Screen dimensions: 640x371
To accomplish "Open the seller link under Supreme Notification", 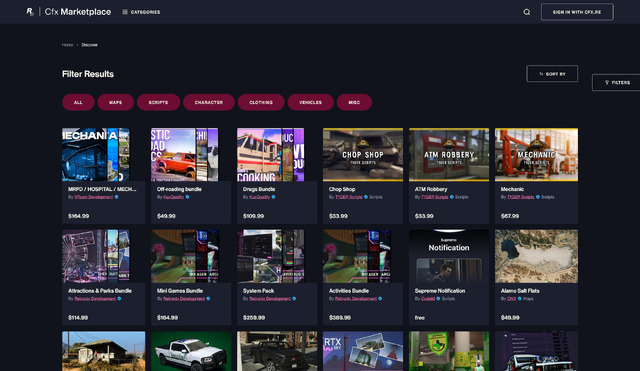I will (x=428, y=298).
